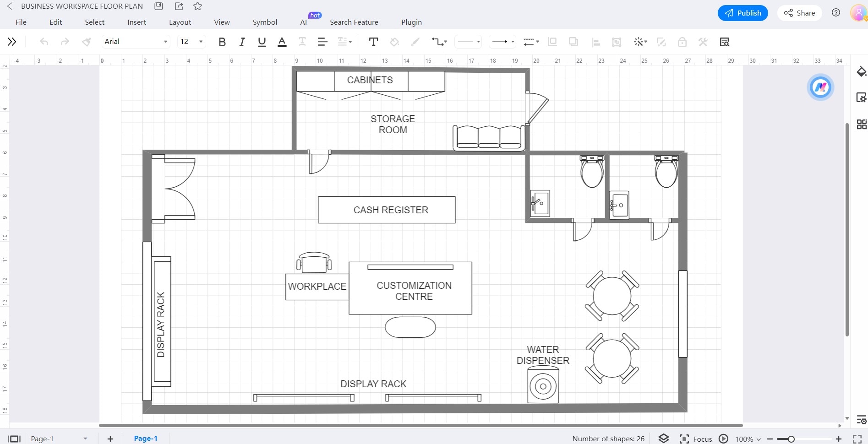
Task: Open the AI assistant floating button
Action: click(x=820, y=87)
